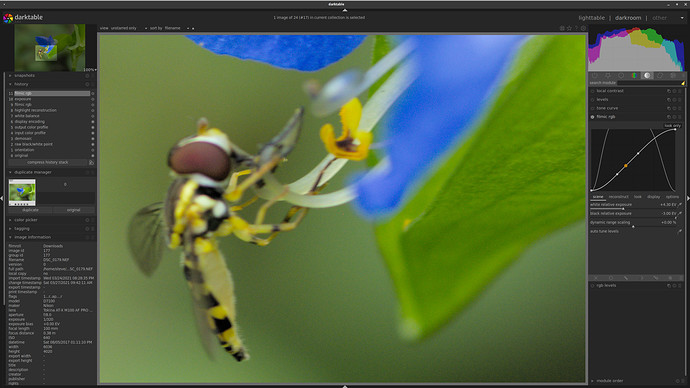The height and width of the screenshot is (388, 690).
Task: Clear module search with broom icon
Action: (683, 83)
